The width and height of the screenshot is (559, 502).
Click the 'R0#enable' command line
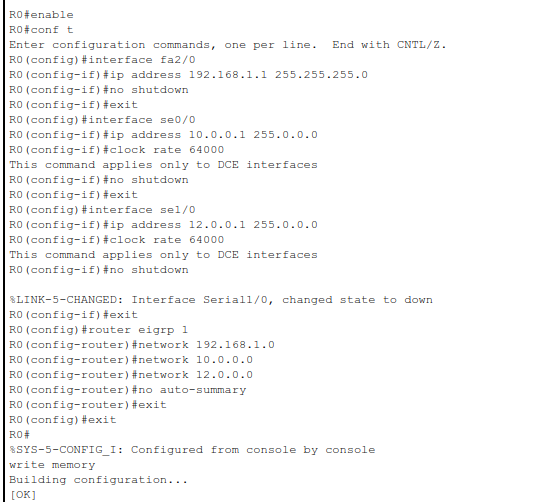coord(41,15)
